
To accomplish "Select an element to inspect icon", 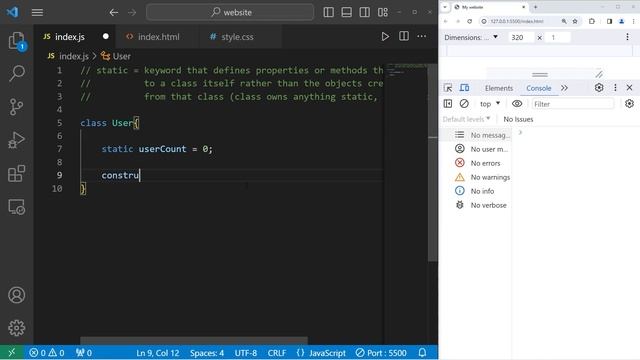I will (448, 88).
